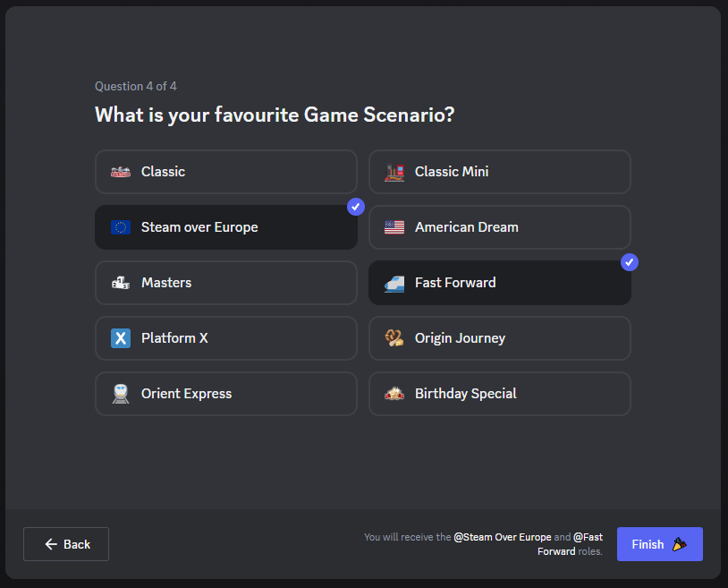Image resolution: width=728 pixels, height=588 pixels.
Task: Click the @Steam Over Europe role mention
Action: point(503,537)
